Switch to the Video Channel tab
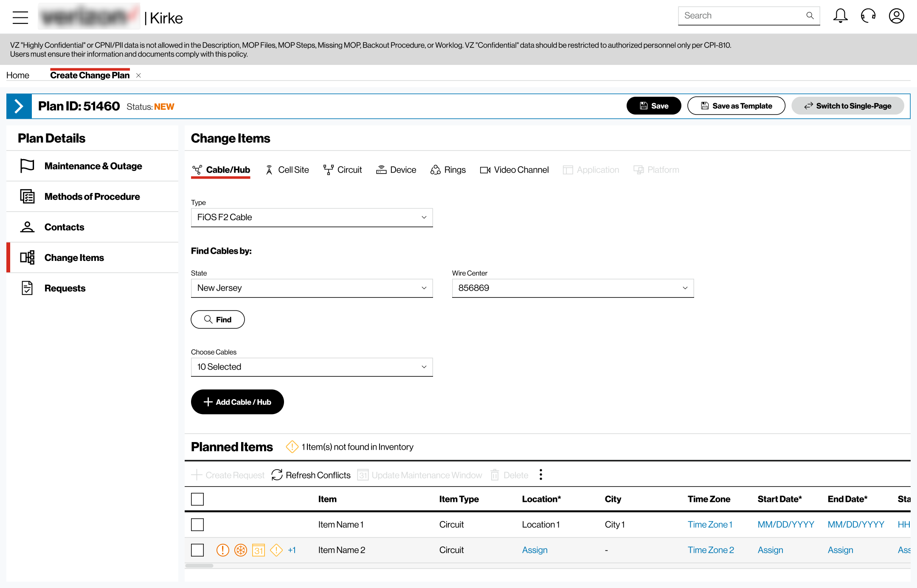Image resolution: width=917 pixels, height=588 pixels. pyautogui.click(x=514, y=170)
